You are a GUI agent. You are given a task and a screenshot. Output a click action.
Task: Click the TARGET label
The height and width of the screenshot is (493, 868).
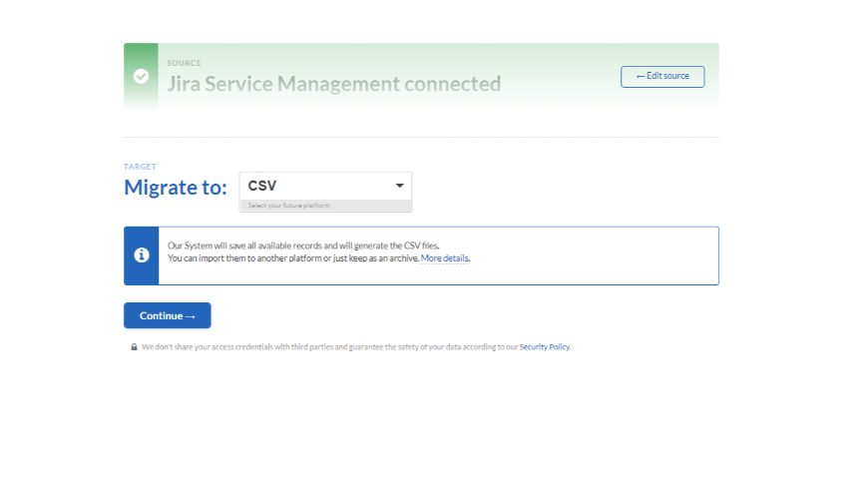(x=140, y=167)
